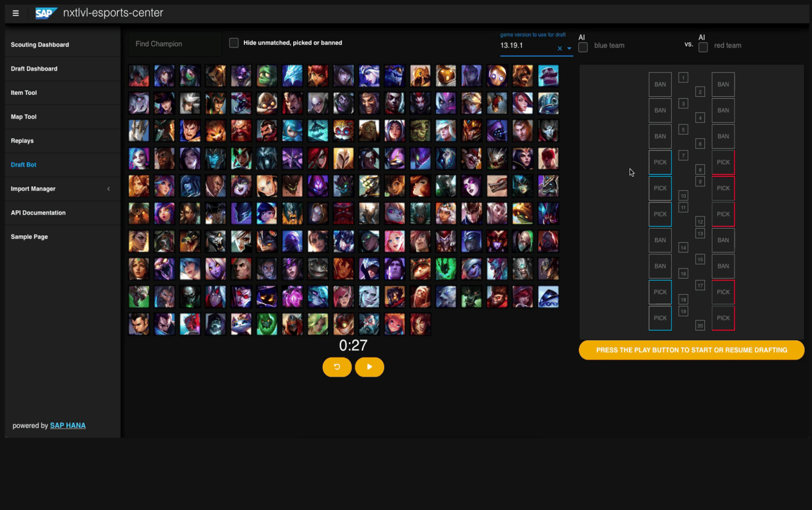This screenshot has height=510, width=812.
Task: Click the reset draft arrow button
Action: point(337,367)
